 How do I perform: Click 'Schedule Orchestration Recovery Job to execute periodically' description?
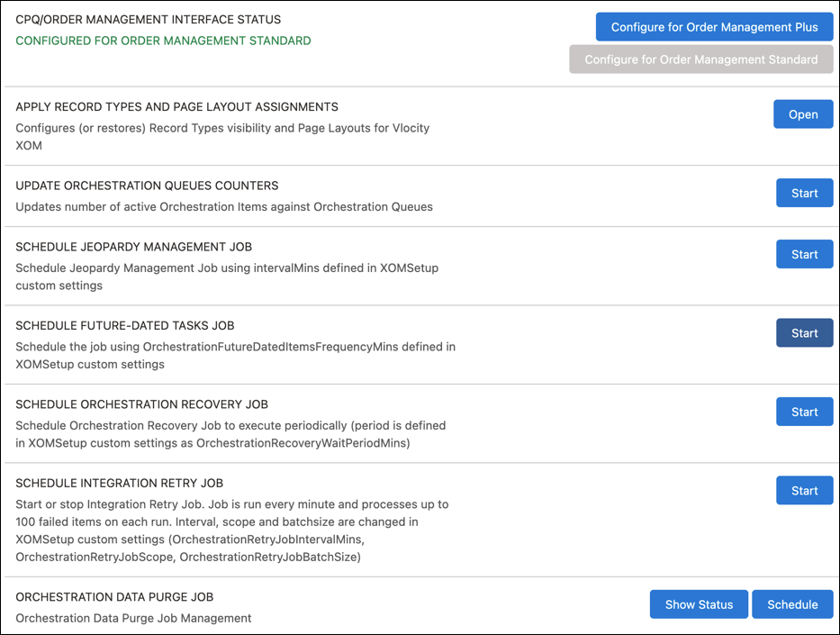point(230,434)
